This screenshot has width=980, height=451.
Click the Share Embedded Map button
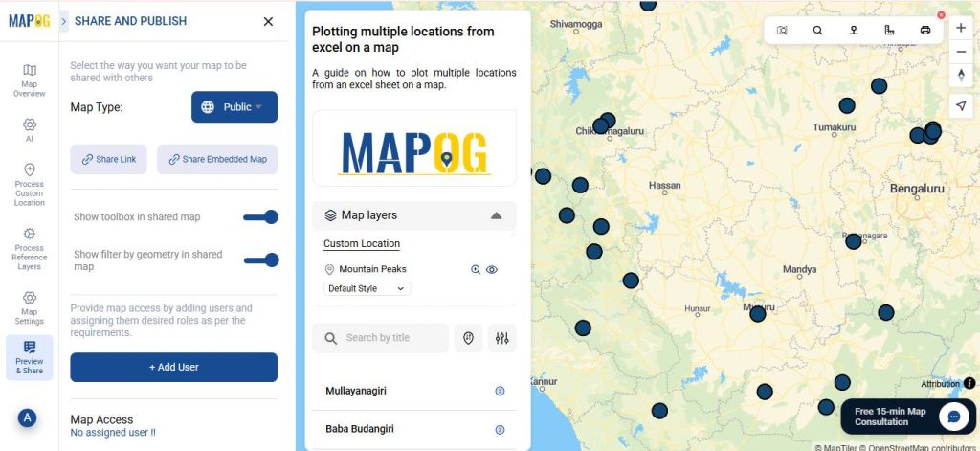click(x=217, y=160)
